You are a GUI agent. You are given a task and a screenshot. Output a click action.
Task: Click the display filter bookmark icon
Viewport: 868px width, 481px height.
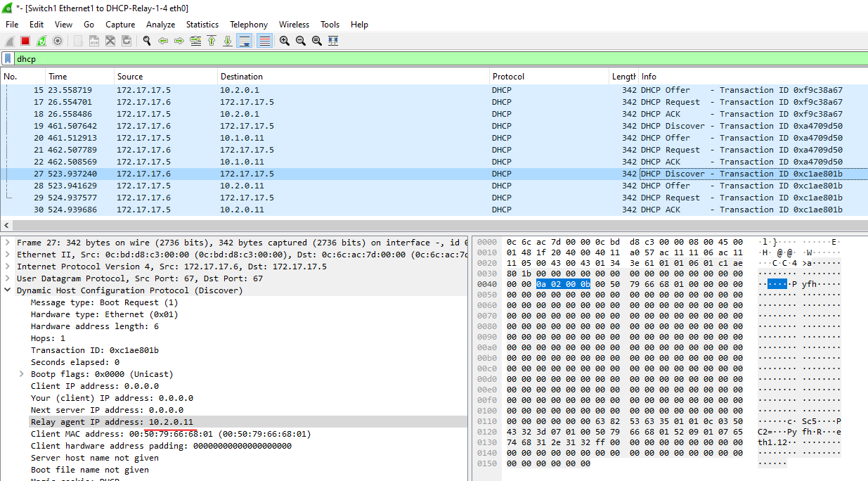8,59
